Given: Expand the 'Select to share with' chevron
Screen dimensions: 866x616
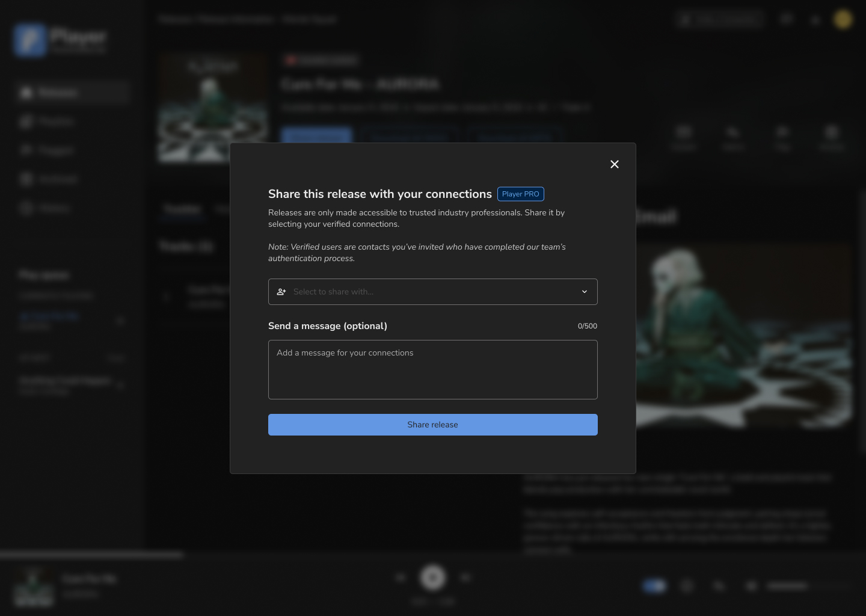Looking at the screenshot, I should [584, 292].
